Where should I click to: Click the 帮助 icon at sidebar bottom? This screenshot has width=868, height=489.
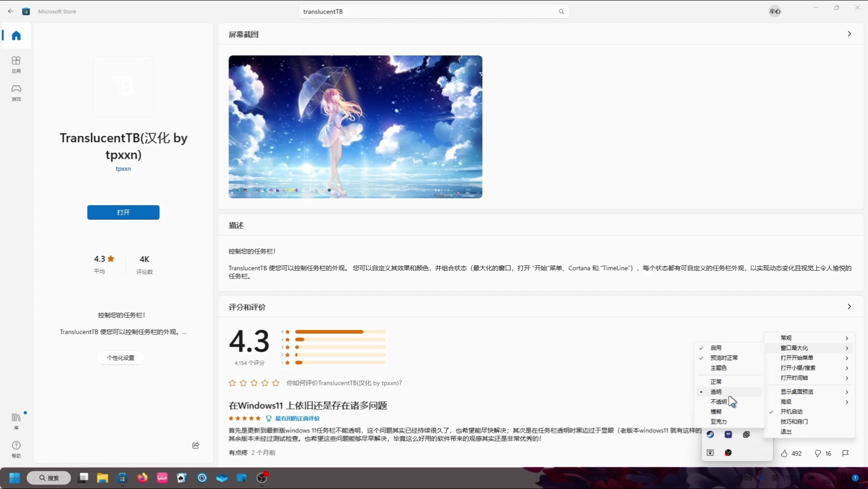click(16, 448)
